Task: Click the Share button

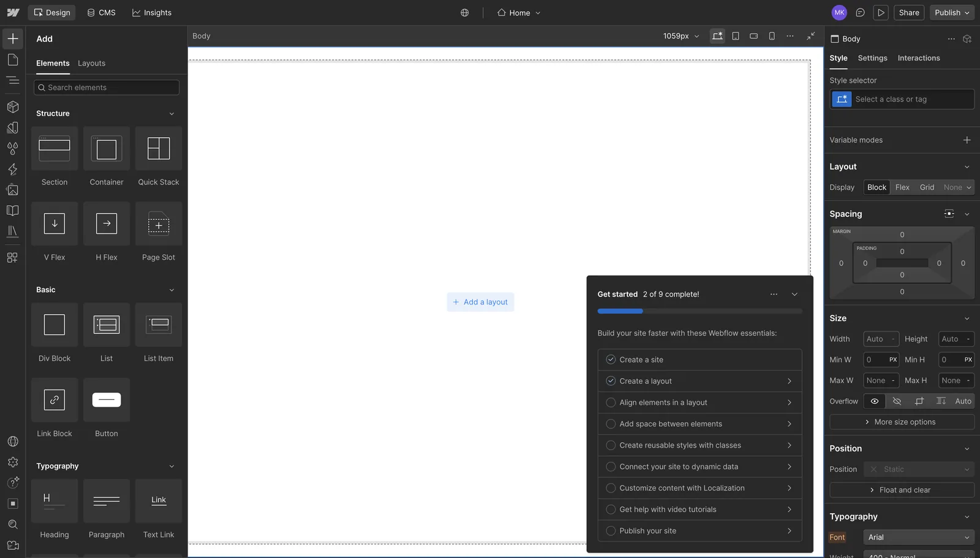Action: click(909, 12)
